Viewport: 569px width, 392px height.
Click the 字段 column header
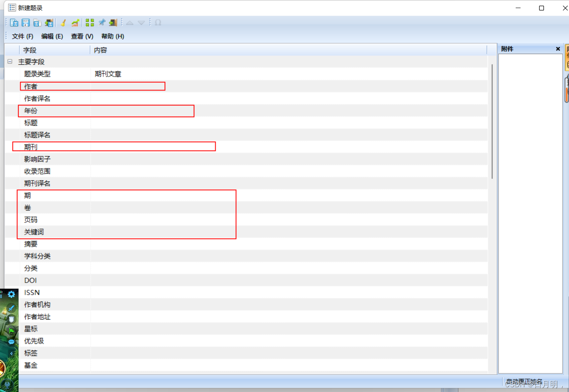pos(55,50)
